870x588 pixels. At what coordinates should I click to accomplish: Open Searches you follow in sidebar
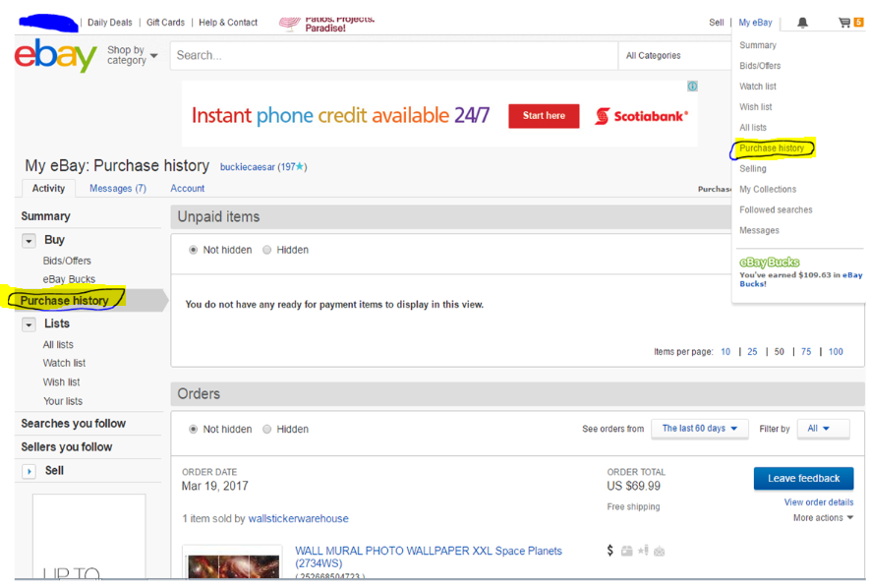click(x=74, y=423)
